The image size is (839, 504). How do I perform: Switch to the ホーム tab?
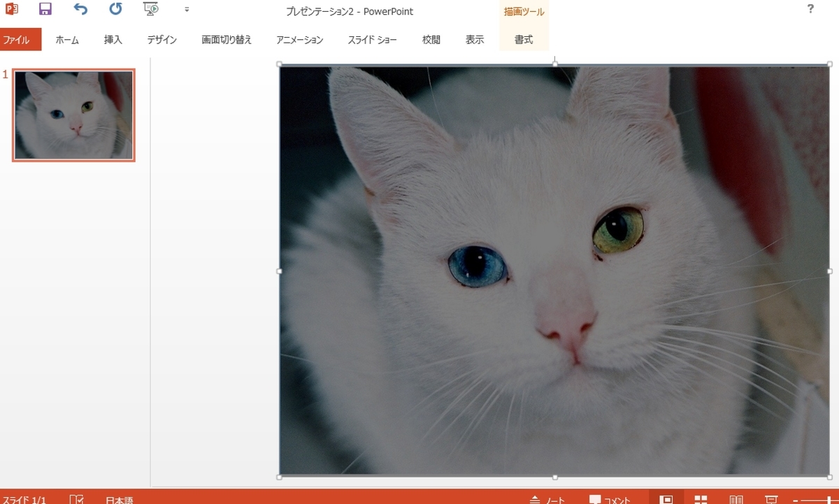67,40
